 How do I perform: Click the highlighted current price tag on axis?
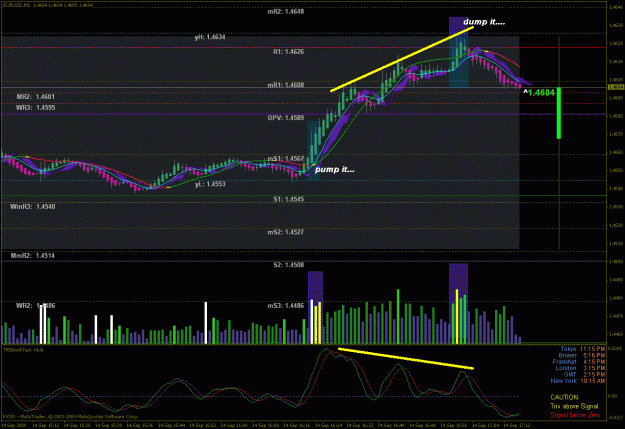point(616,87)
